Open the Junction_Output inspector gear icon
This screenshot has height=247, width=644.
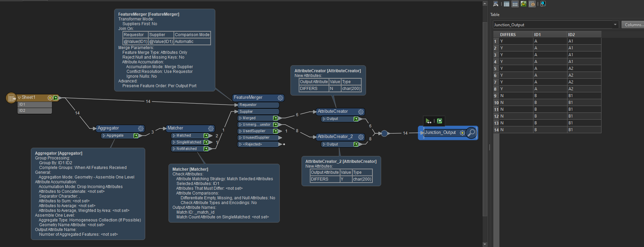coord(462,133)
